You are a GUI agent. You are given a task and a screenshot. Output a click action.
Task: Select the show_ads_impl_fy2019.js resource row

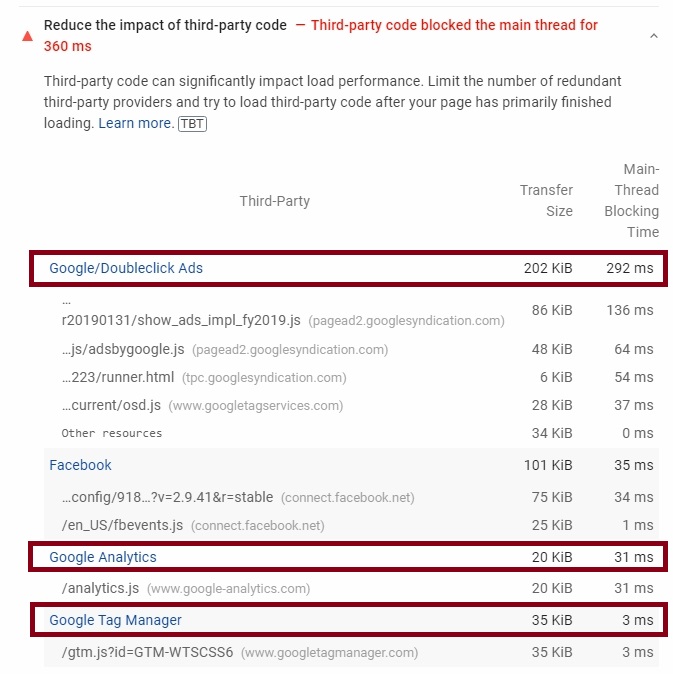click(x=352, y=310)
